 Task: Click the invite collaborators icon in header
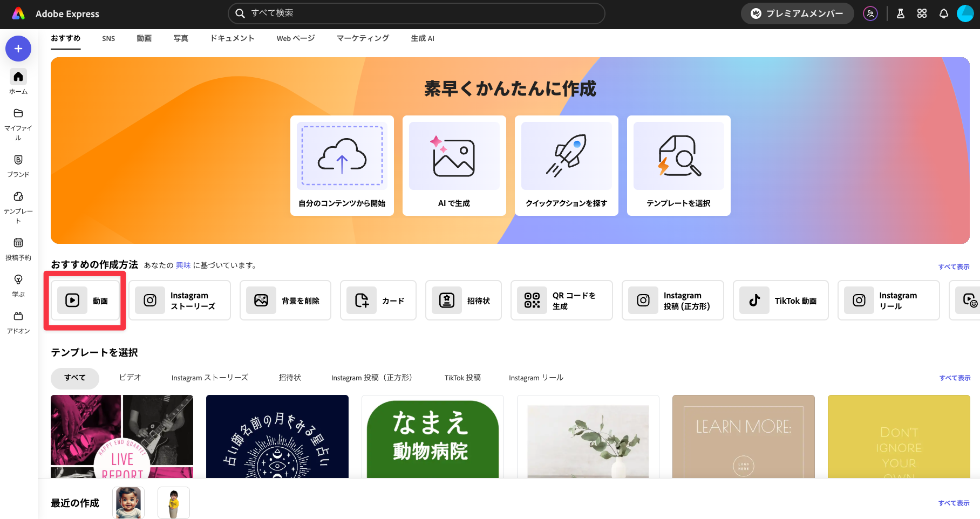click(870, 13)
